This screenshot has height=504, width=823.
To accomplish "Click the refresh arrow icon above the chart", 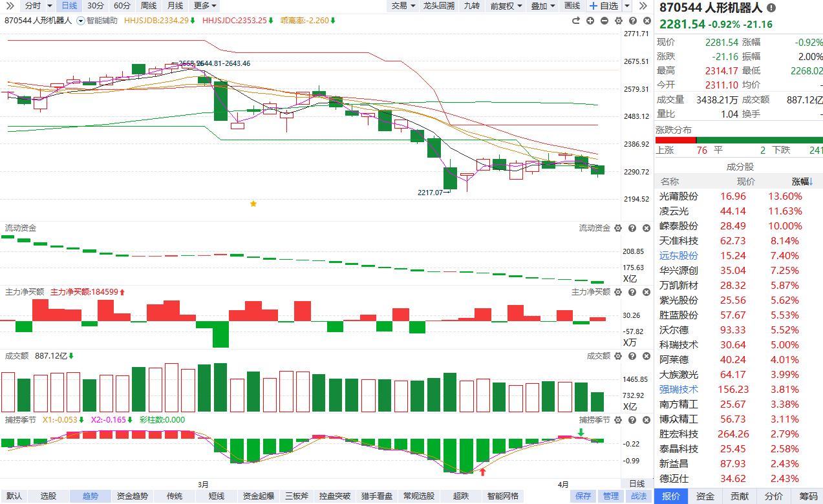I will point(576,21).
